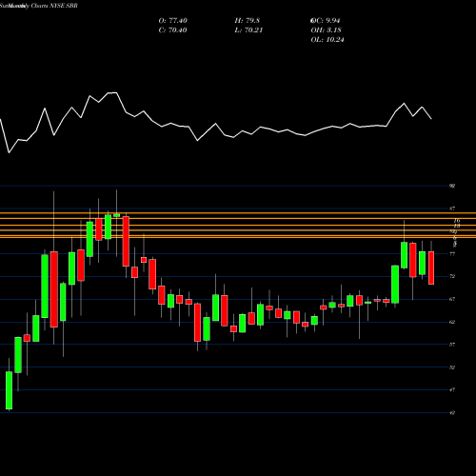
Task: Select the last red candle on the right
Action: click(431, 268)
